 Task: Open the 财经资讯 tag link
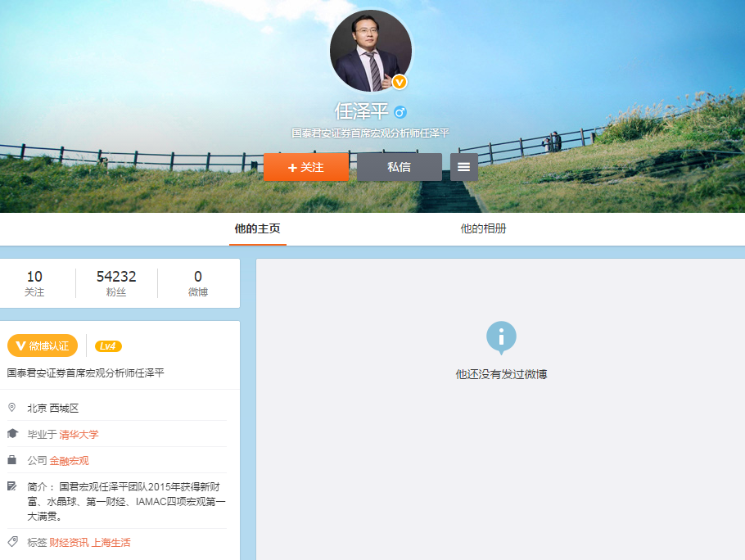[x=69, y=543]
